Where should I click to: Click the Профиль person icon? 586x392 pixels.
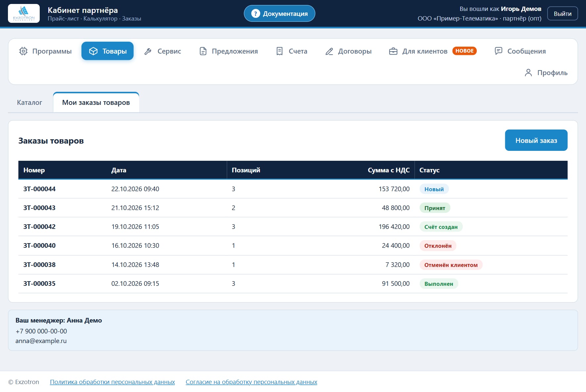[x=528, y=73]
